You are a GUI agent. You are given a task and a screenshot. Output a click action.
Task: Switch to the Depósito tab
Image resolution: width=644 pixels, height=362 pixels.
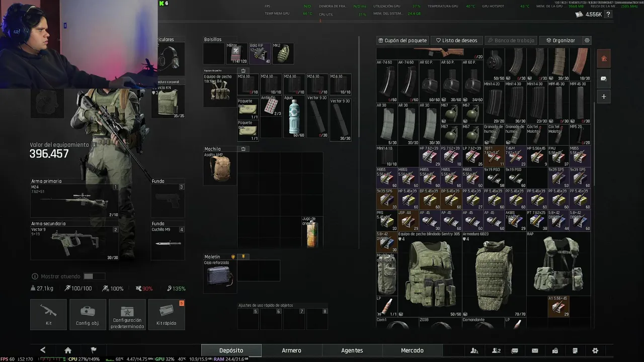coord(231,350)
